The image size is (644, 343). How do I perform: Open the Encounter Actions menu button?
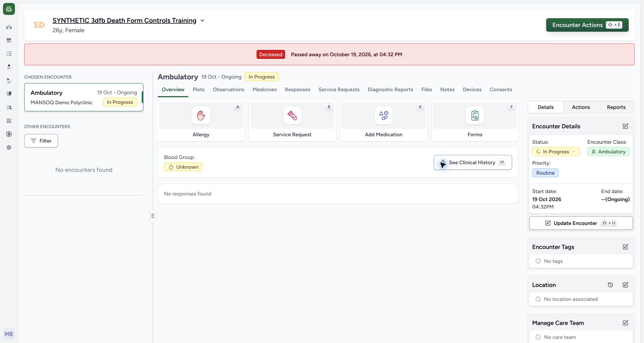point(587,25)
